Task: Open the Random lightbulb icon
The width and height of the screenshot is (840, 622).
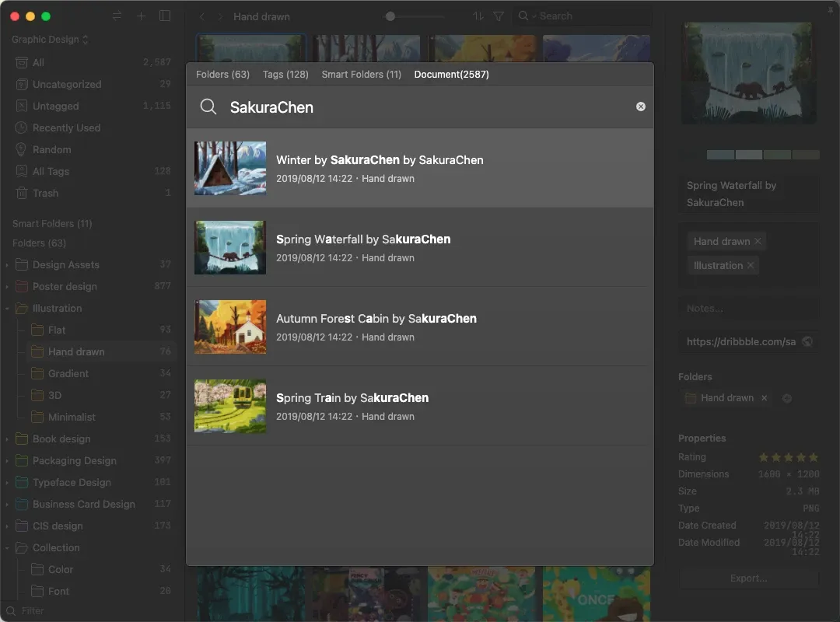Action: click(22, 149)
